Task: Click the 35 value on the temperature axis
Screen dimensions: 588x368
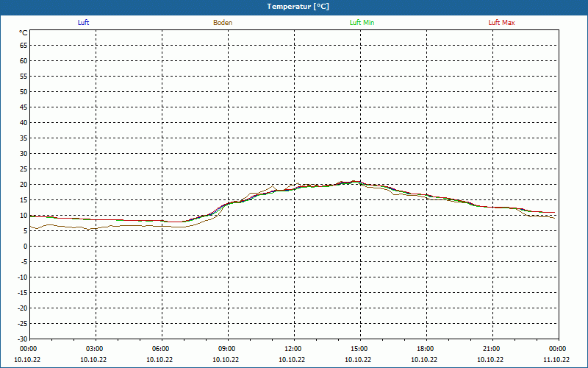Action: click(24, 138)
